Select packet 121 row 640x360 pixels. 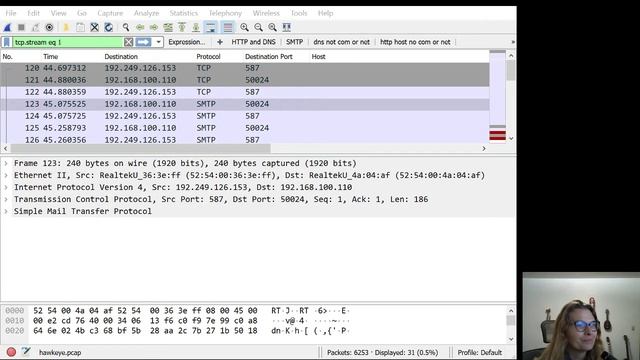click(245, 80)
